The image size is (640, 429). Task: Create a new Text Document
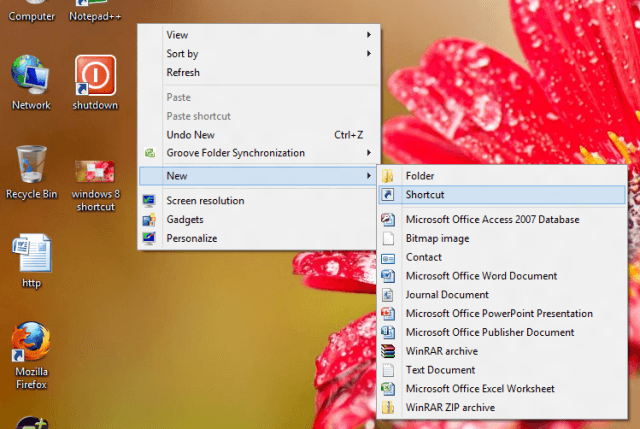(502, 370)
